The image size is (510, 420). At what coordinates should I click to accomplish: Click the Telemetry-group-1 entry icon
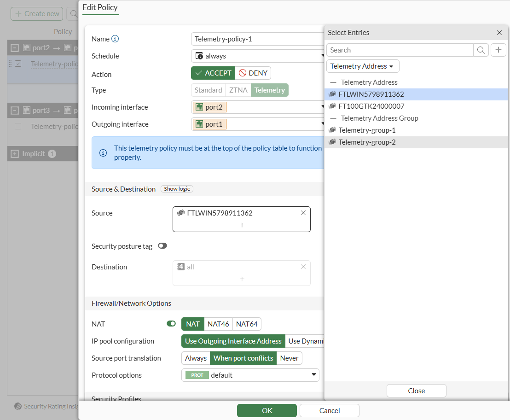(x=332, y=130)
